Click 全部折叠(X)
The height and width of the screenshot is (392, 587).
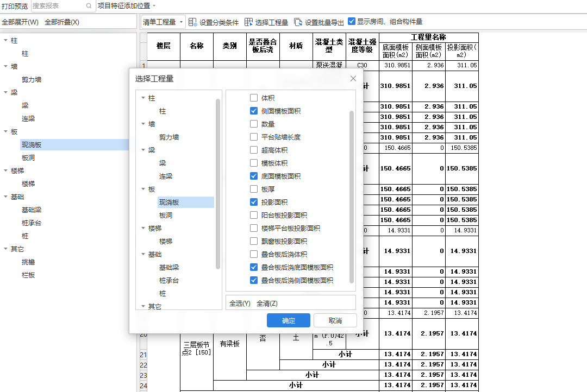pyautogui.click(x=62, y=22)
